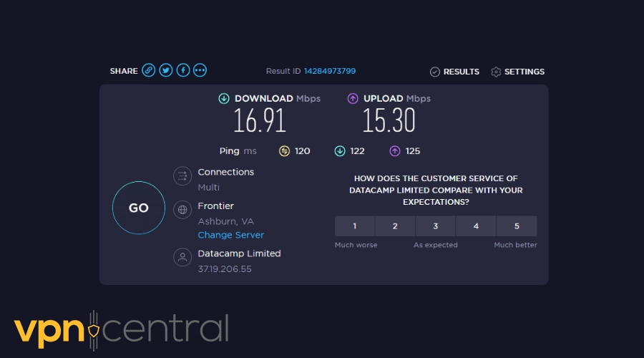Open more share options ellipsis icon
Image resolution: width=644 pixels, height=358 pixels.
[200, 70]
